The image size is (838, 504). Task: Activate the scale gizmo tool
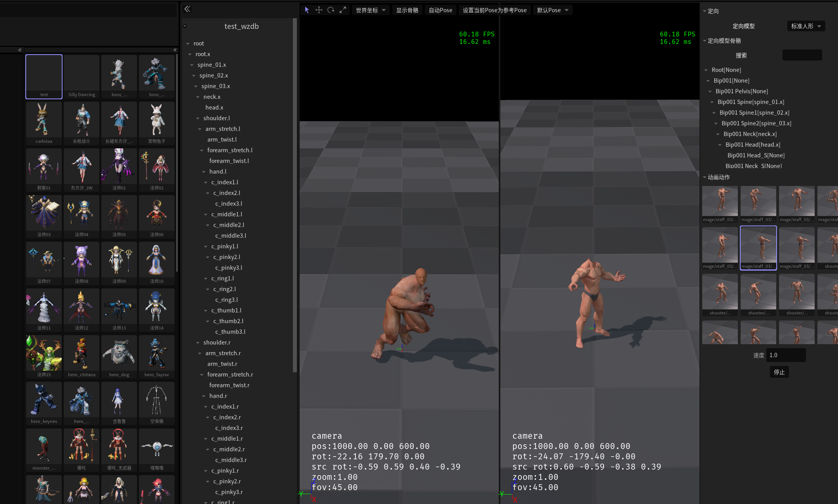pyautogui.click(x=343, y=10)
